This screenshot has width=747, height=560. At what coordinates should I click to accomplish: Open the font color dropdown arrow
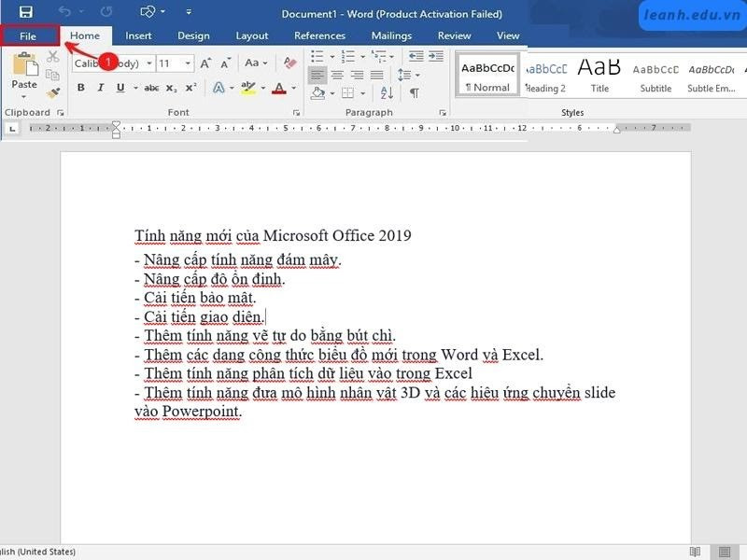[294, 88]
